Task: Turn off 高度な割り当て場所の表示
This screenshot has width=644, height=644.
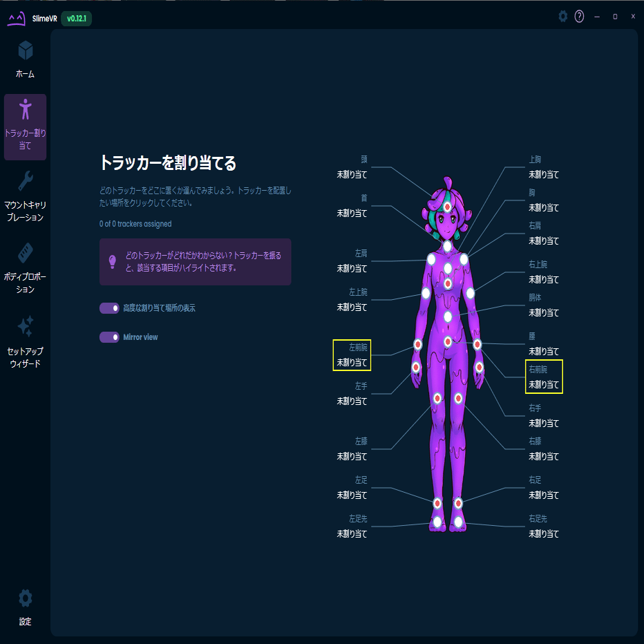Action: tap(109, 307)
